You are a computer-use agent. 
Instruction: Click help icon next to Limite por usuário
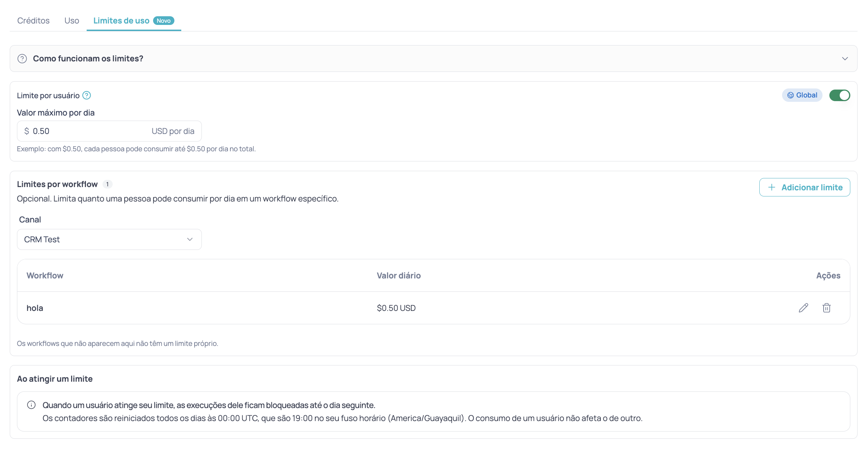[87, 95]
